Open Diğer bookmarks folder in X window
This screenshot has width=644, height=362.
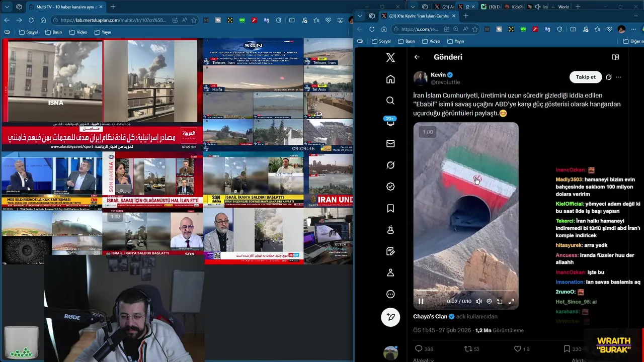pyautogui.click(x=632, y=41)
